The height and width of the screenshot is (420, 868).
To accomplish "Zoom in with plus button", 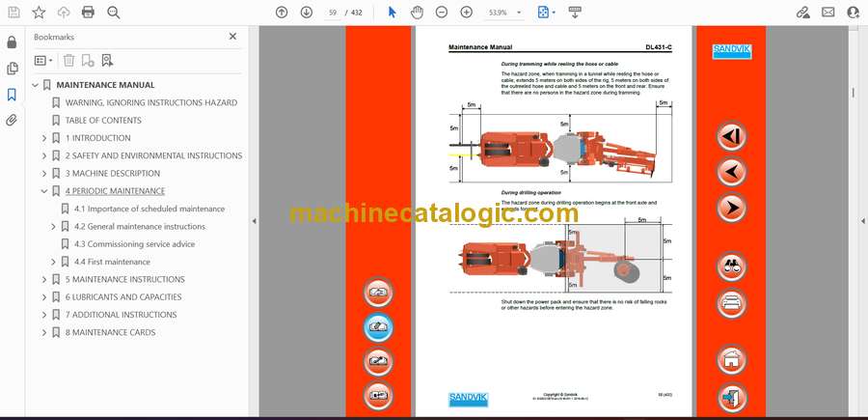I will click(x=467, y=13).
